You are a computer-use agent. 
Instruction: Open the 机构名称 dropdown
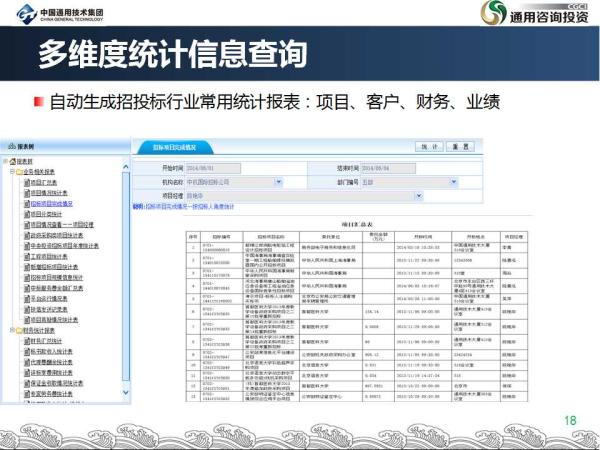point(274,183)
